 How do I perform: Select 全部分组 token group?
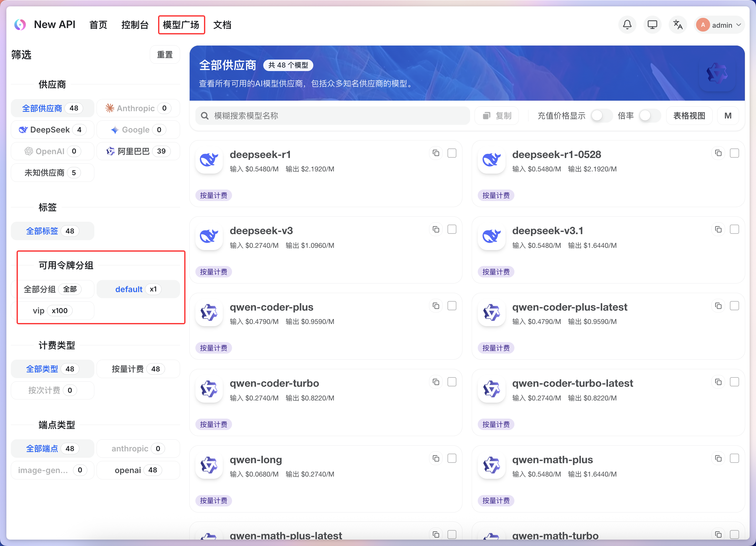52,289
